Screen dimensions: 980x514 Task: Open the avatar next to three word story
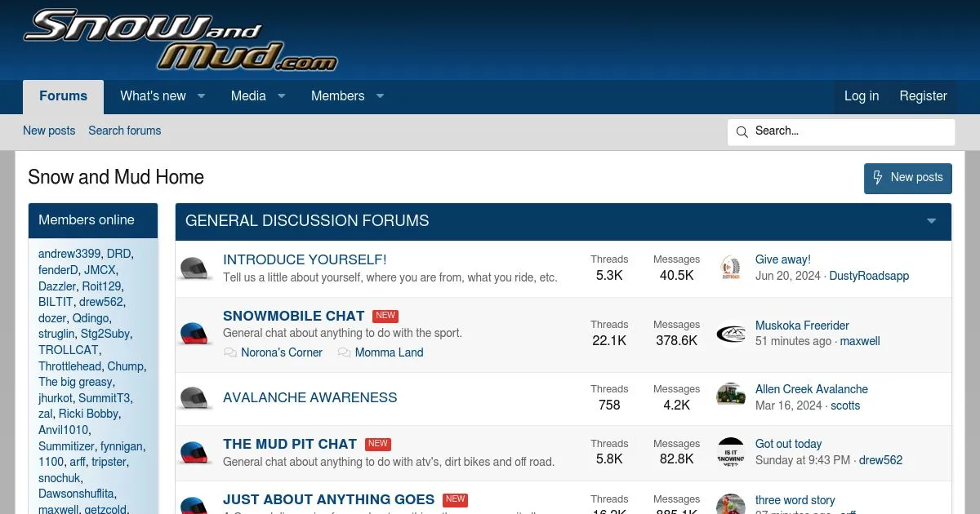pos(731,504)
